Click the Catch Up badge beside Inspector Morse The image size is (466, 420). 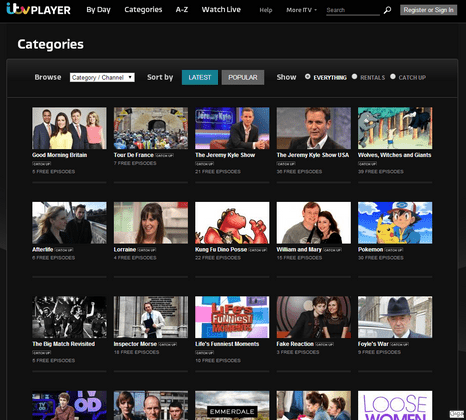(168, 344)
